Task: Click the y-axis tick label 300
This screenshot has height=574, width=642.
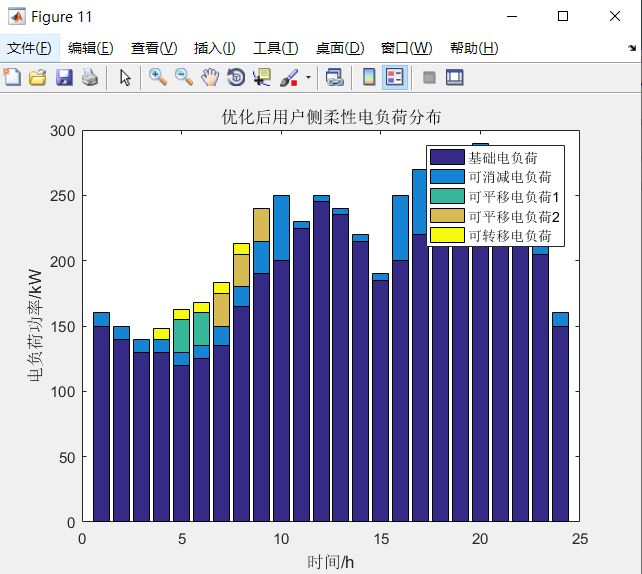Action: click(63, 131)
